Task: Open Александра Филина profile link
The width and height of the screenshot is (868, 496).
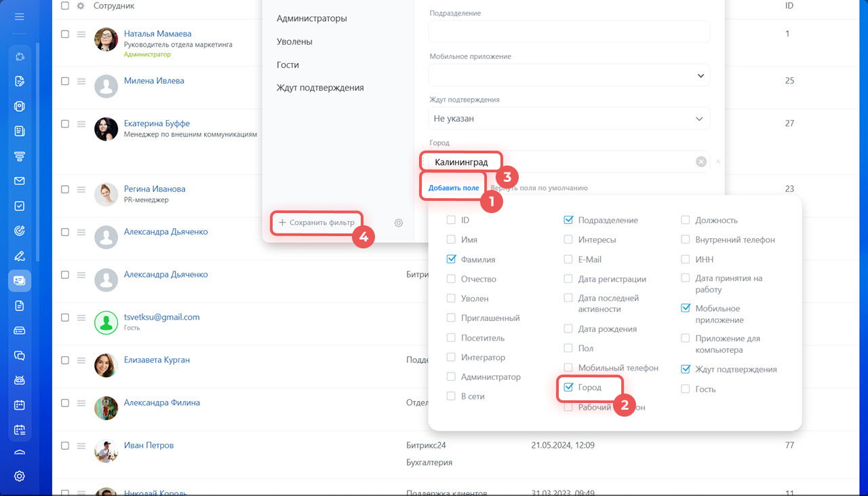Action: click(162, 402)
